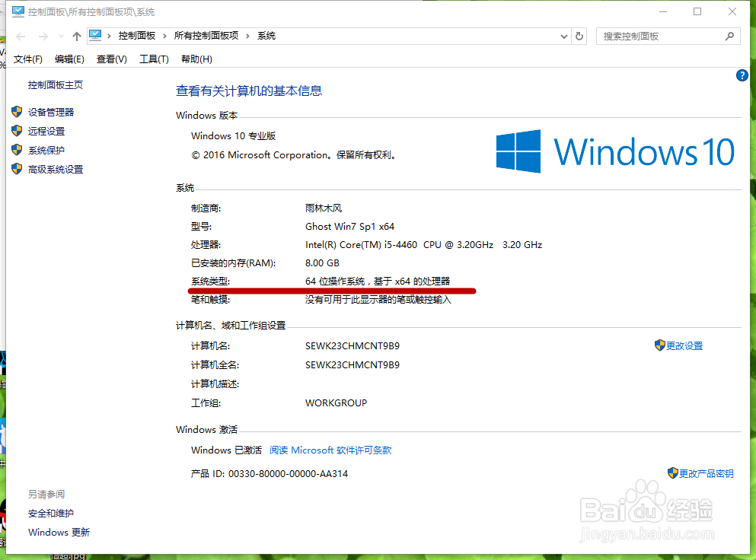Click the forward navigation arrow
Image resolution: width=756 pixels, height=560 pixels.
[x=43, y=37]
